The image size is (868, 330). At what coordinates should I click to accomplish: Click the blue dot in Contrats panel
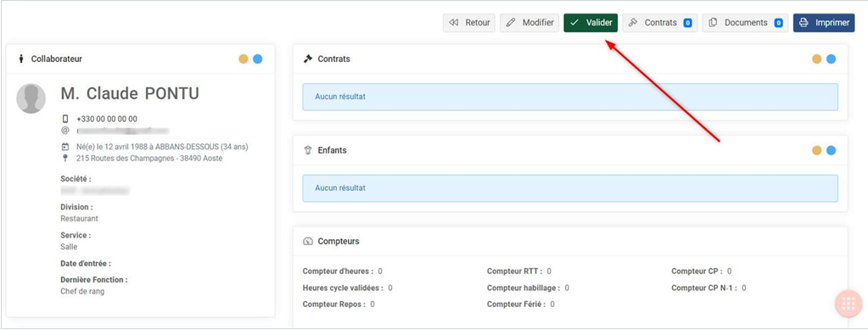click(831, 59)
